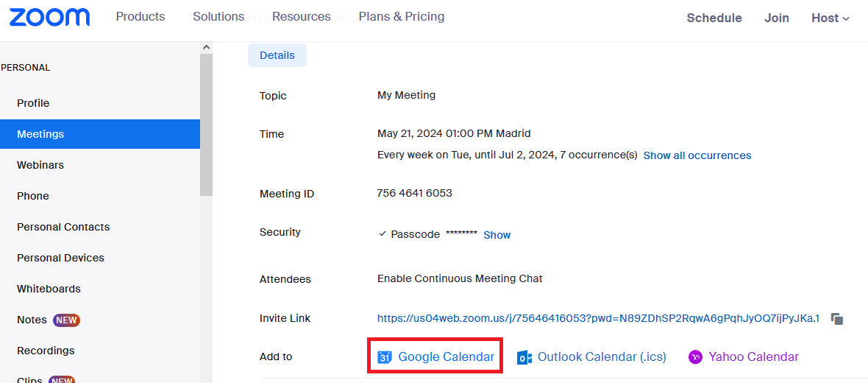Image resolution: width=868 pixels, height=383 pixels.
Task: Select the Details tab
Action: pos(277,55)
